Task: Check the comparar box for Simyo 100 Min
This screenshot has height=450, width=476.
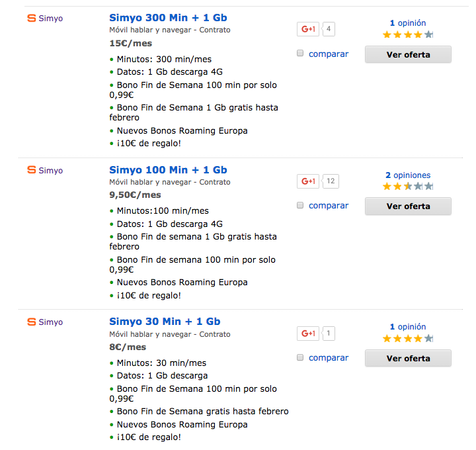Action: [x=300, y=205]
